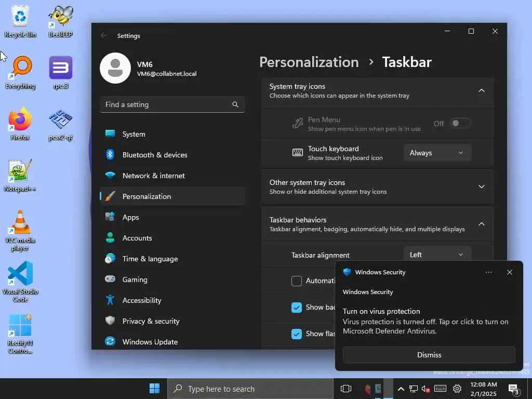Click the Windows Start button
This screenshot has width=532, height=399.
click(x=154, y=389)
